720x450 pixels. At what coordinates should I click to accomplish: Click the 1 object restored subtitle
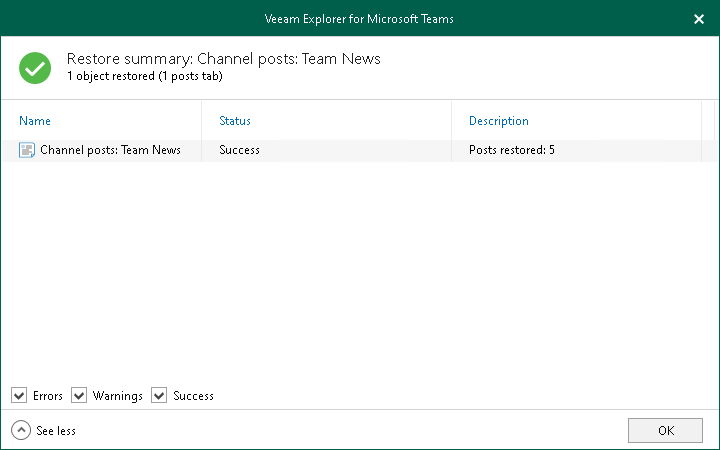[x=145, y=76]
